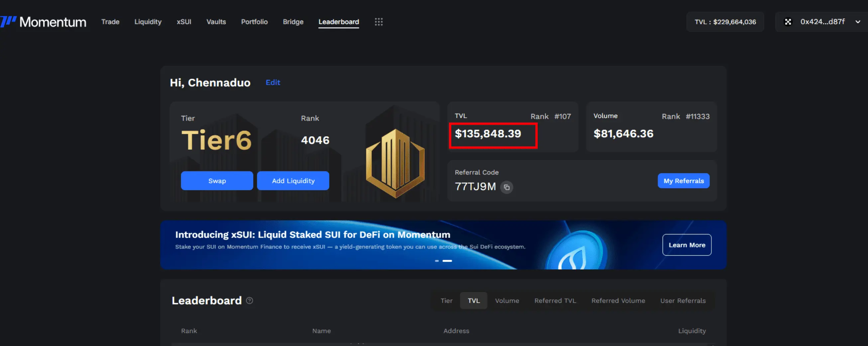Select the second banner carousel indicator
Viewport: 868px width, 346px height.
(x=447, y=261)
